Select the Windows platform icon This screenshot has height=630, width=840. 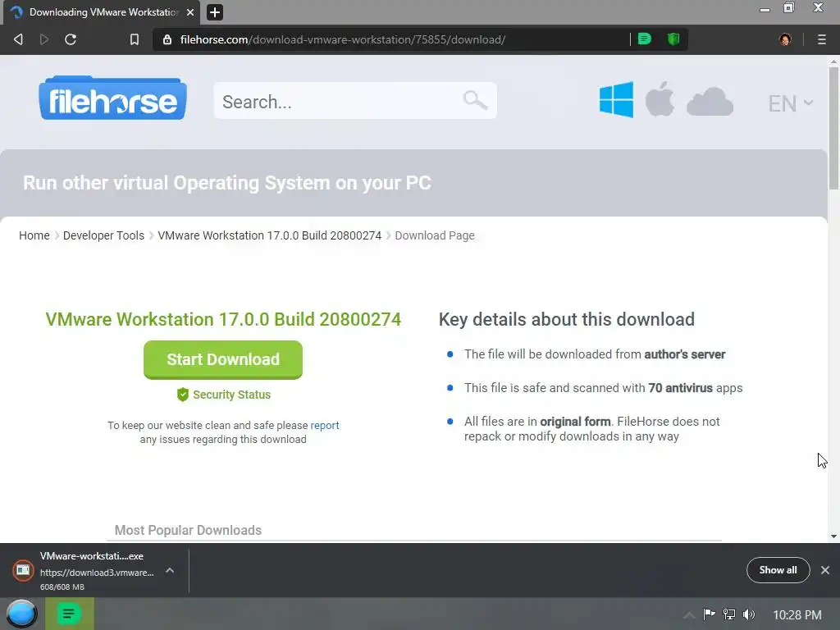616,99
